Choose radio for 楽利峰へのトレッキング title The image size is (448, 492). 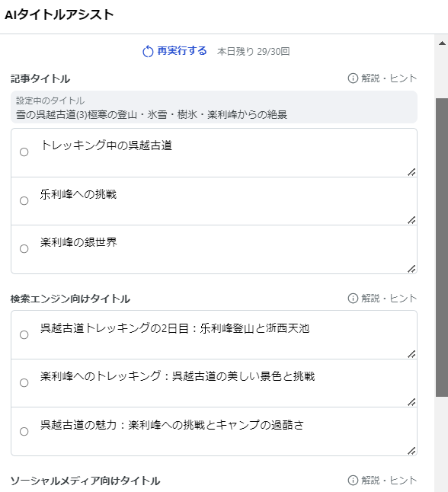click(24, 383)
